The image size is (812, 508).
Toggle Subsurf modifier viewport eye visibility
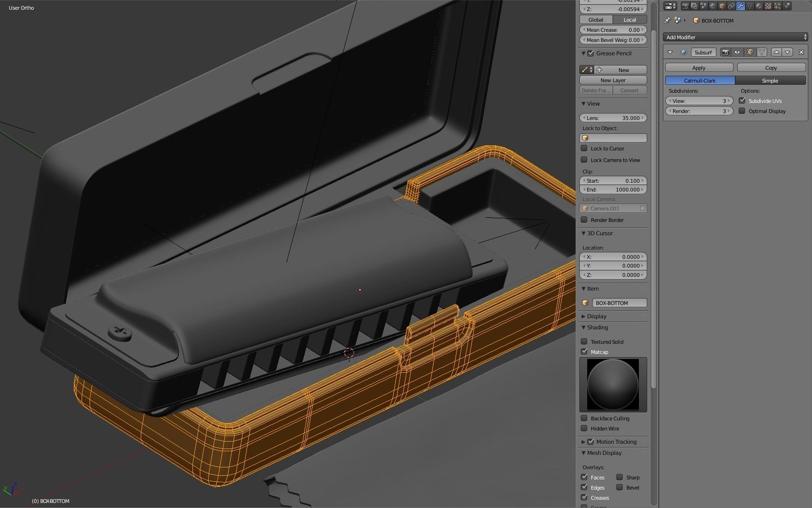pyautogui.click(x=737, y=52)
